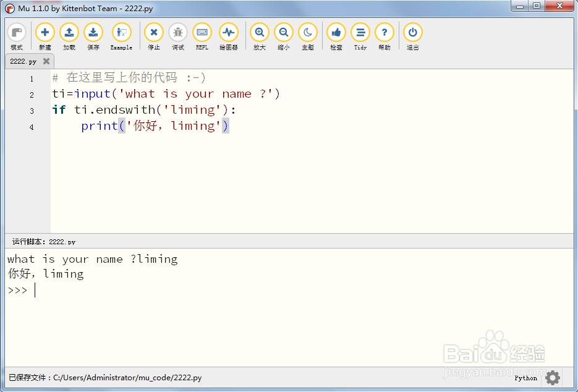Select the 2222.py tab
This screenshot has height=392, width=578.
click(22, 61)
